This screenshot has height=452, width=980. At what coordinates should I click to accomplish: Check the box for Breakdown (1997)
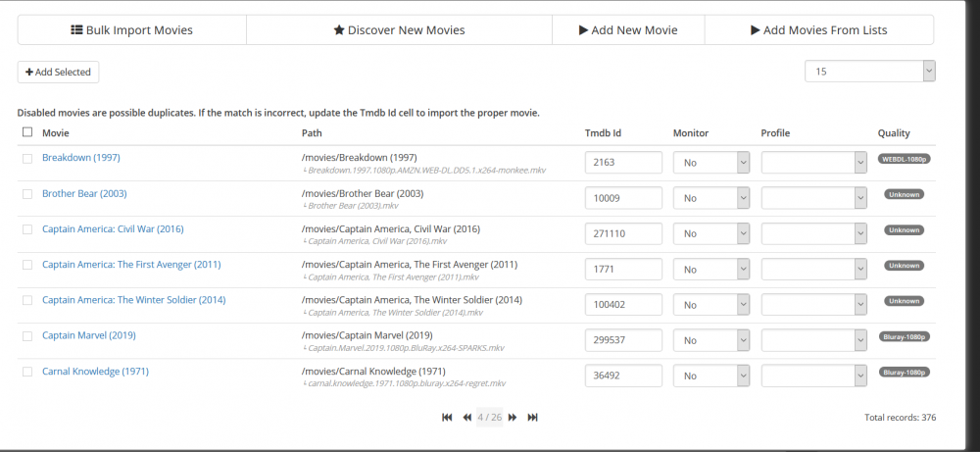click(27, 159)
